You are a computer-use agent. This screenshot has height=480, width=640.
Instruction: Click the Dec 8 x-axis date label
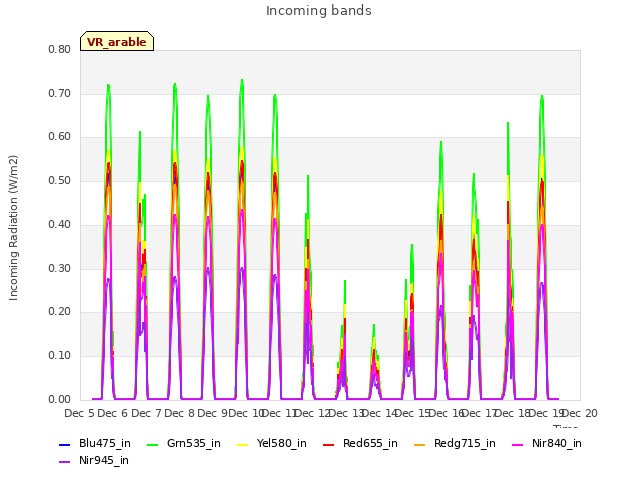[180, 413]
